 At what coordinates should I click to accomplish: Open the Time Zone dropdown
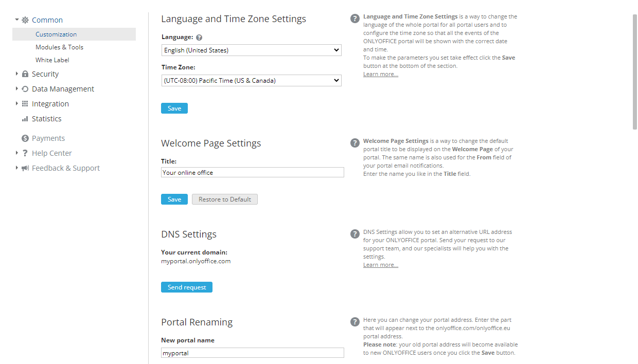[251, 80]
